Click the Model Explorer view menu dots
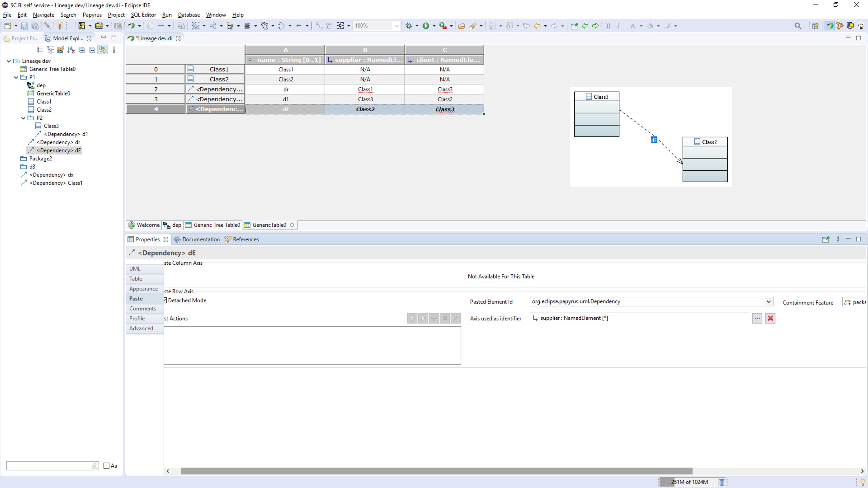 coord(114,50)
